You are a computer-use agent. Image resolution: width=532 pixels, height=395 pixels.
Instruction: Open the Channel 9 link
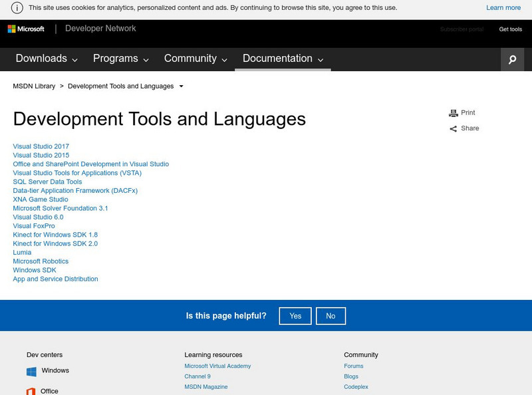(x=198, y=376)
